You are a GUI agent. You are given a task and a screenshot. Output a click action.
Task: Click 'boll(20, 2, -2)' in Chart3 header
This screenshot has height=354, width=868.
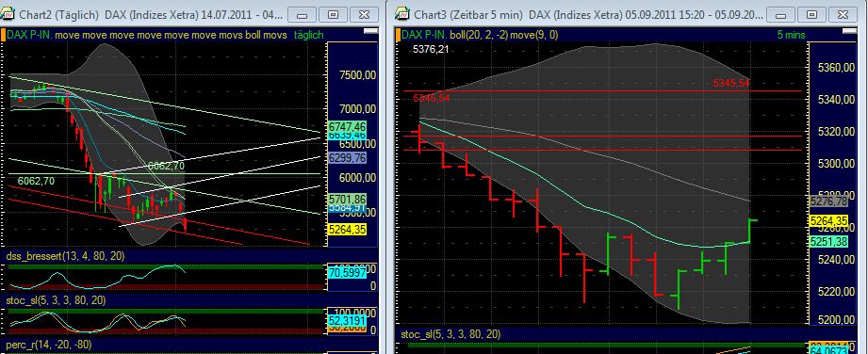pyautogui.click(x=479, y=35)
